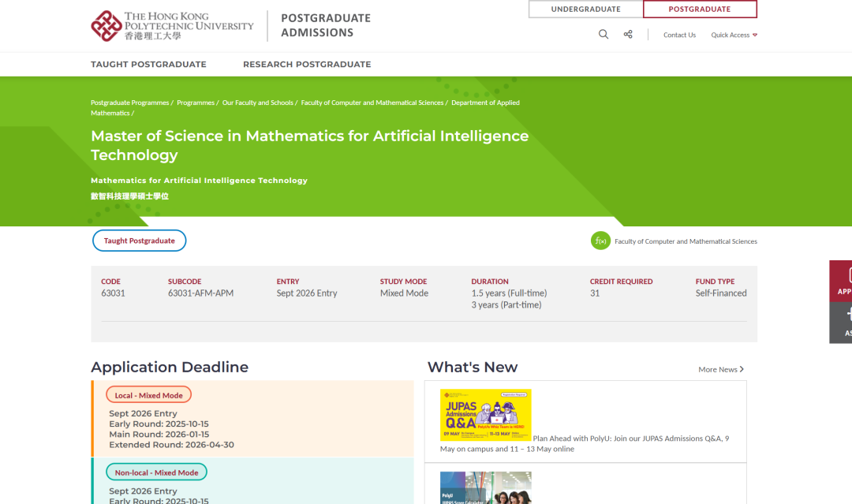
Task: Click the Faculty of Computer and Mathematical Sciences label
Action: point(686,241)
